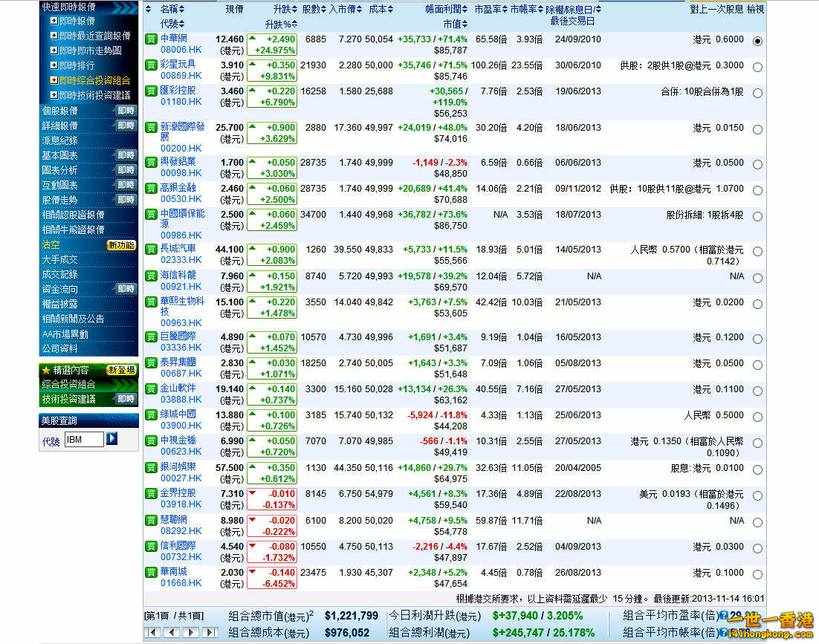Click the green buy icon for 中華網
The width and height of the screenshot is (819, 644).
click(151, 39)
